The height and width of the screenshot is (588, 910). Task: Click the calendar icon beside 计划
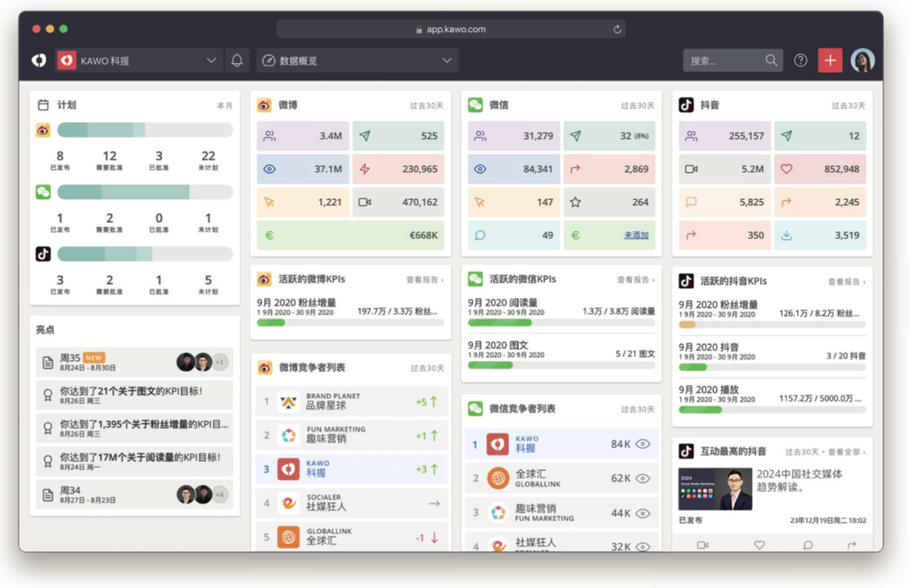click(43, 105)
